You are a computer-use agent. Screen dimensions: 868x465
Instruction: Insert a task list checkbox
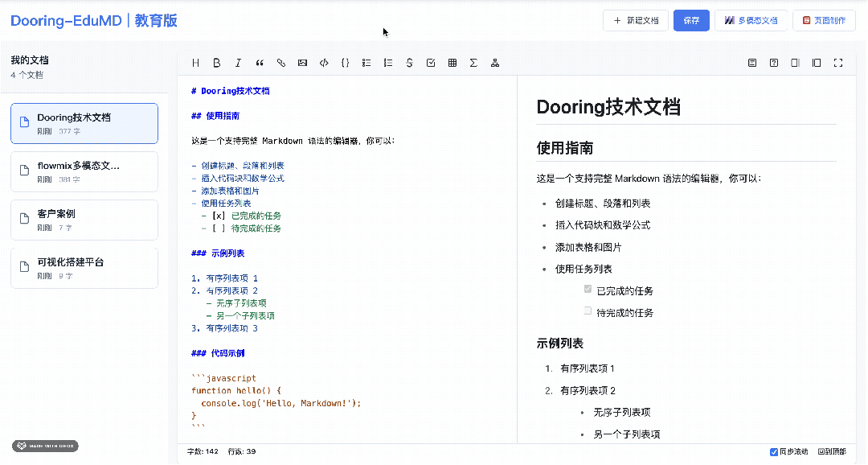click(x=431, y=64)
